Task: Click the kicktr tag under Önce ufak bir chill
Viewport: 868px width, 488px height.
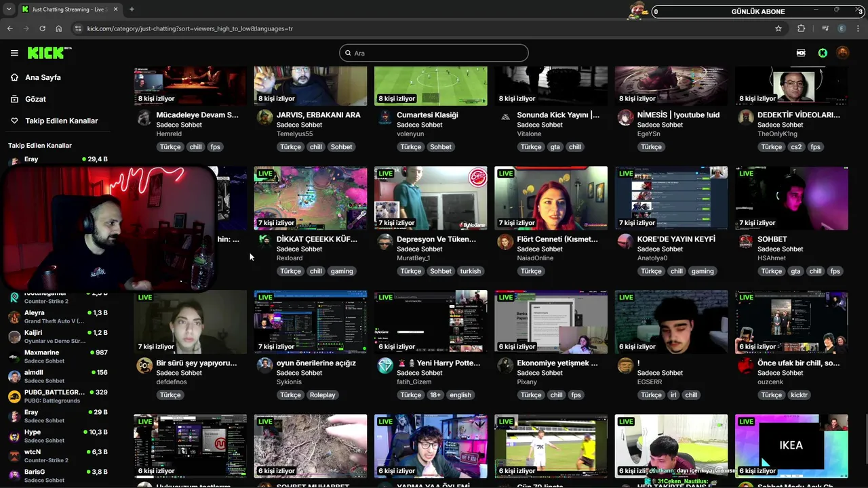Action: click(800, 395)
